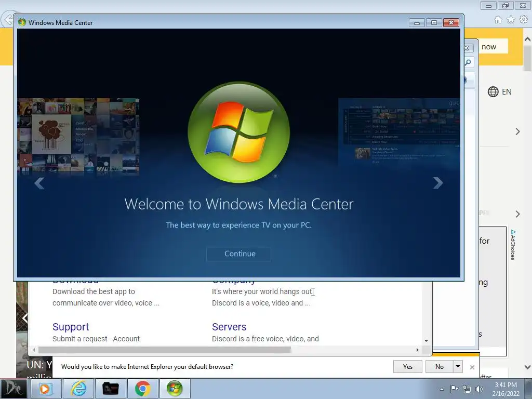This screenshot has width=532, height=399.
Task: Open the black folder taskbar icon
Action: pos(111,389)
